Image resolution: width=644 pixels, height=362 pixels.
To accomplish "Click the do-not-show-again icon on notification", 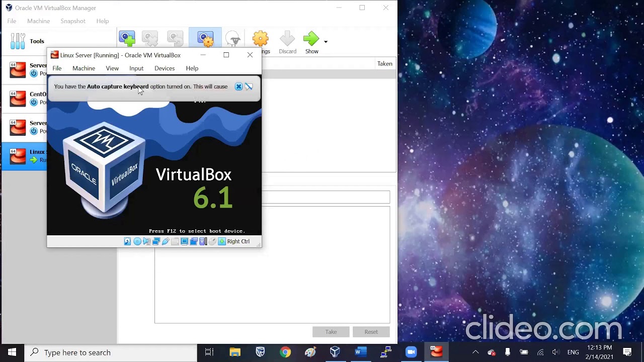I will coord(249,86).
